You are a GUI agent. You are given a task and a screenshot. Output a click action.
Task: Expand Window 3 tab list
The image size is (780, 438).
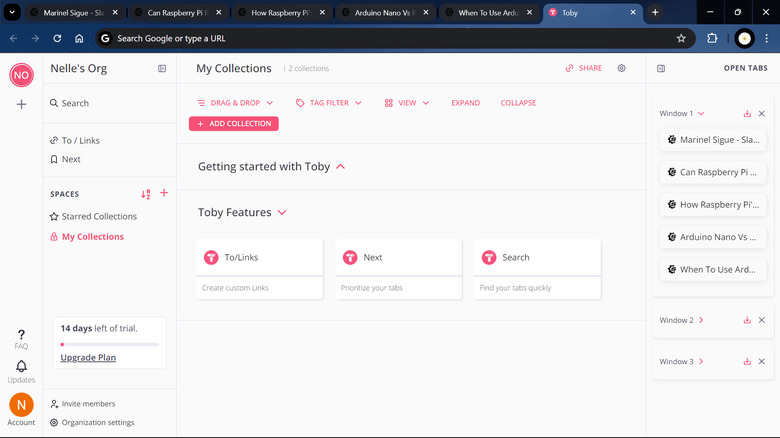tap(701, 362)
